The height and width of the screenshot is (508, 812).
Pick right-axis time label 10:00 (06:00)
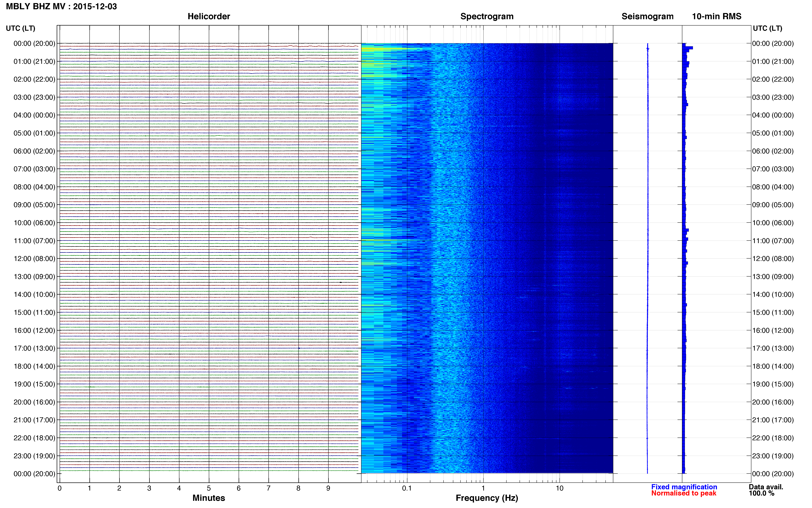[773, 223]
